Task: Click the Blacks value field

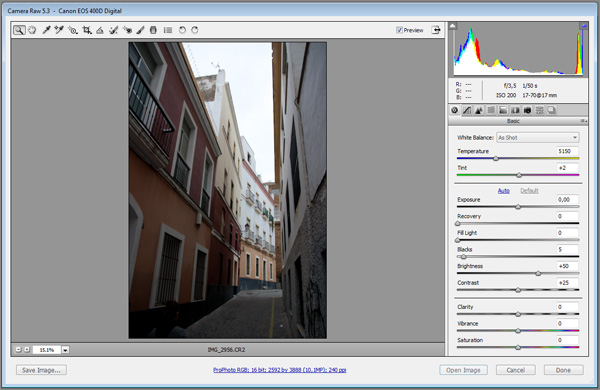Action: (x=567, y=250)
